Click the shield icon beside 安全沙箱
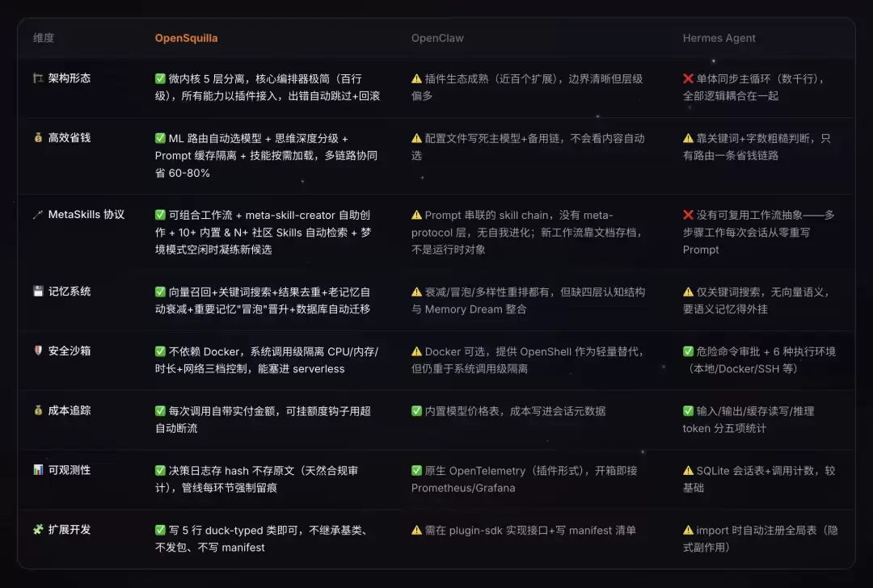The height and width of the screenshot is (588, 873). coord(38,351)
